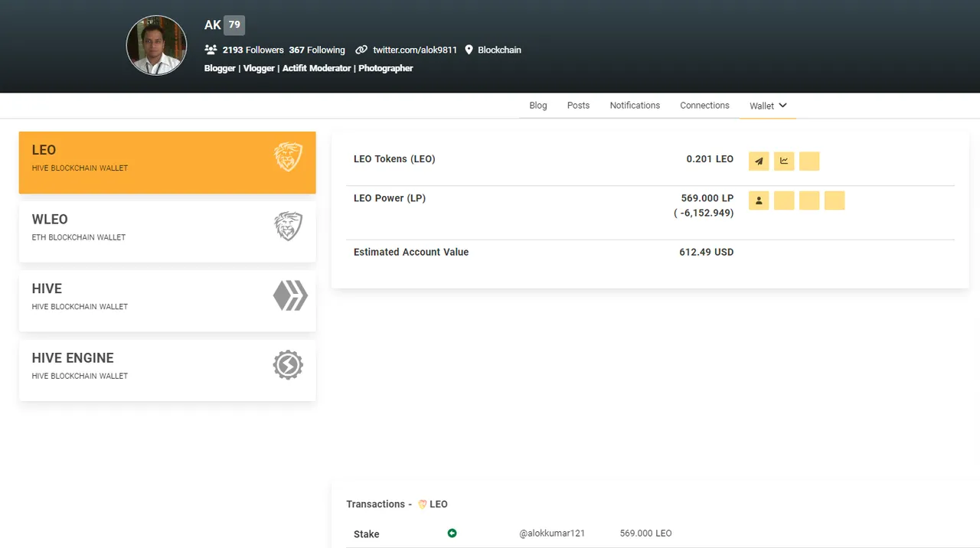
Task: Click the Hive logo on the HIVE card
Action: coord(290,295)
